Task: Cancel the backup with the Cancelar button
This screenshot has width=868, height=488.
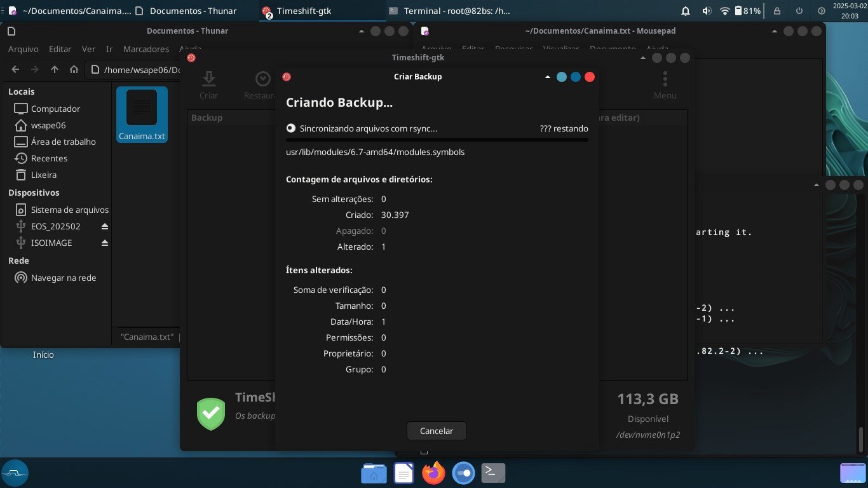Action: tap(437, 431)
